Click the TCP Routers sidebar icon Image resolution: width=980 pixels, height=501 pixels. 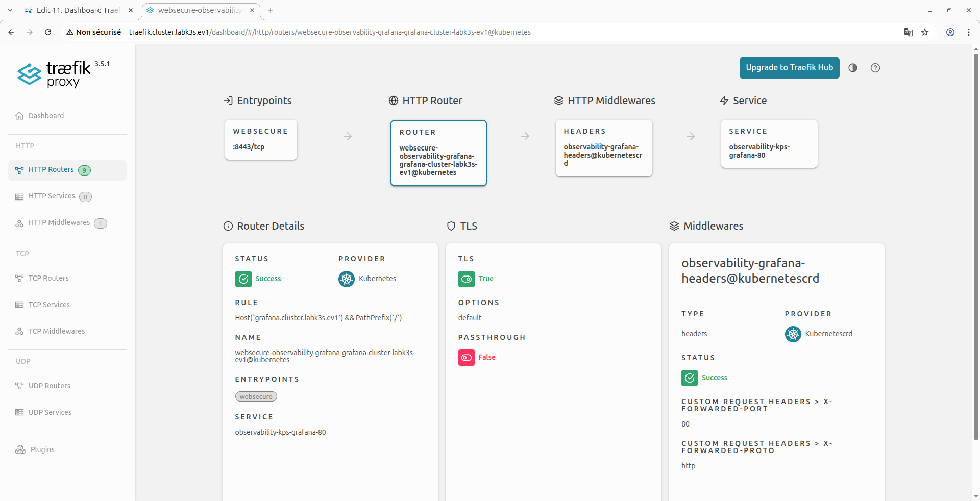point(19,278)
